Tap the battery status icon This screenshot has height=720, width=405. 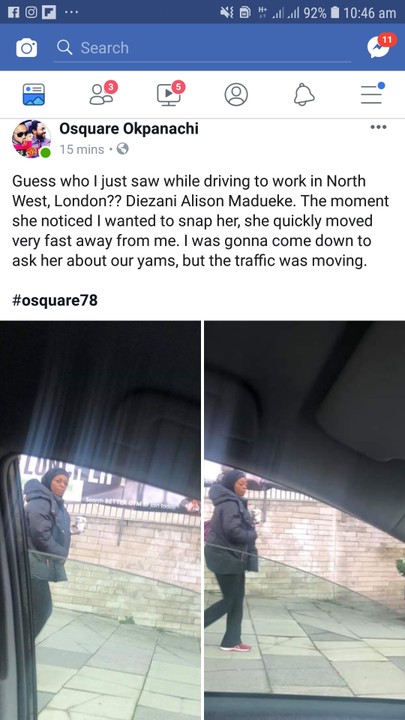[335, 13]
